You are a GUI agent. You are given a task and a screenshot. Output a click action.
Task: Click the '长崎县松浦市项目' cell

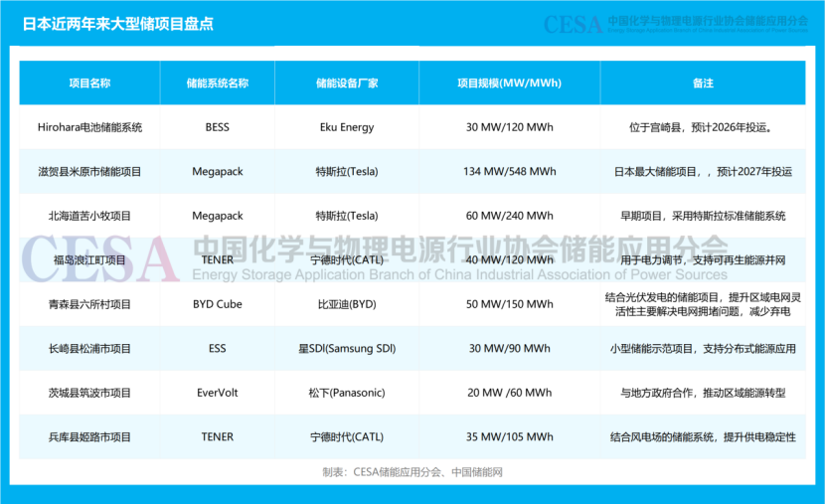tap(89, 349)
